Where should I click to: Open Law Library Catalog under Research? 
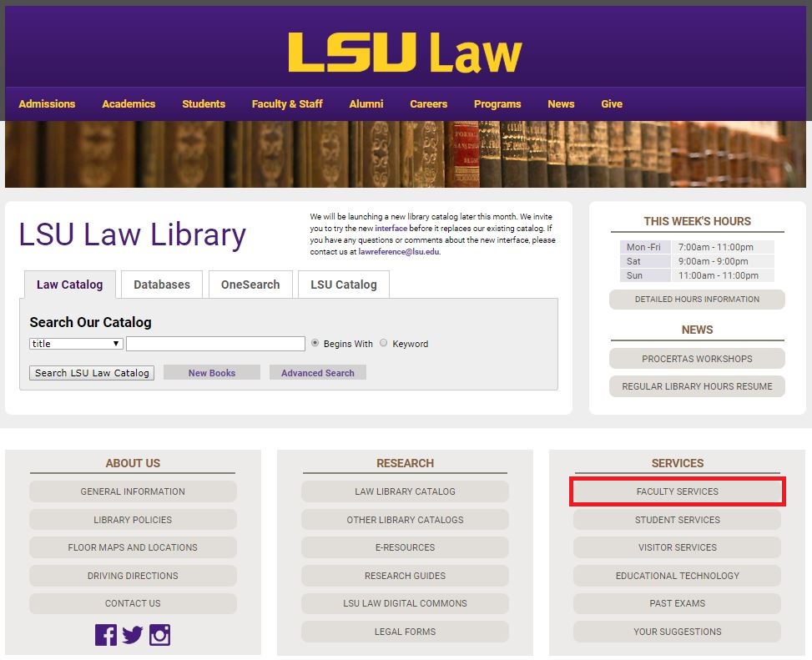(x=405, y=491)
